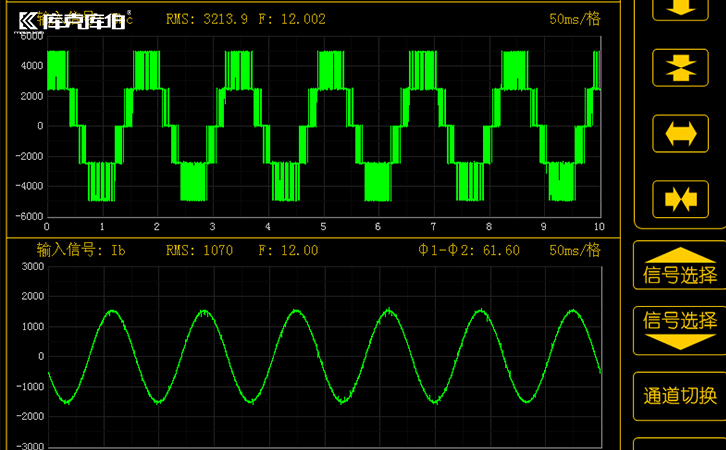Select the lower sine waveform plot
The height and width of the screenshot is (450, 726).
(x=322, y=355)
